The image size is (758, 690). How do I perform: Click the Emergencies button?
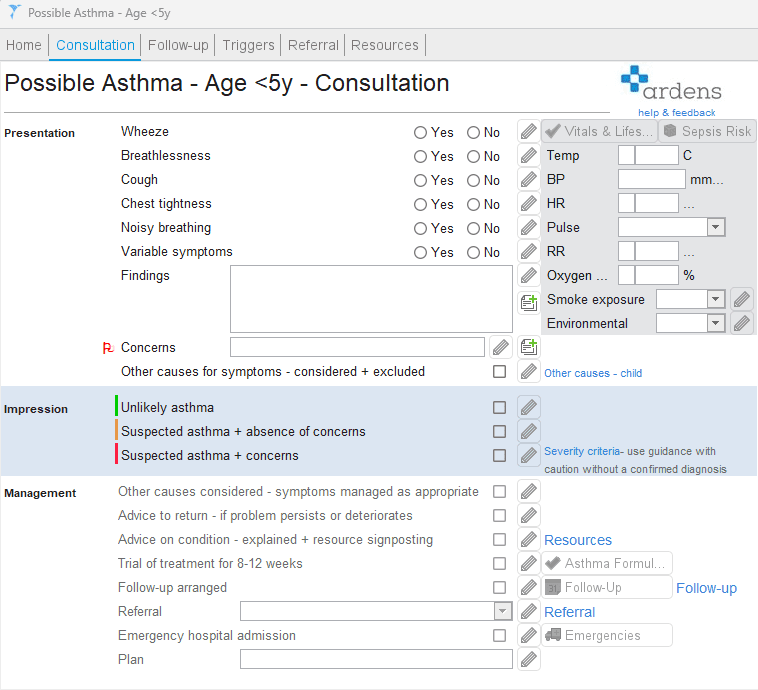[x=607, y=635]
